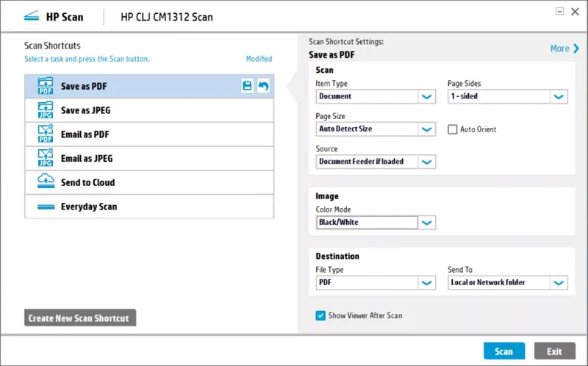Click the 1 - sided field text

pyautogui.click(x=465, y=96)
